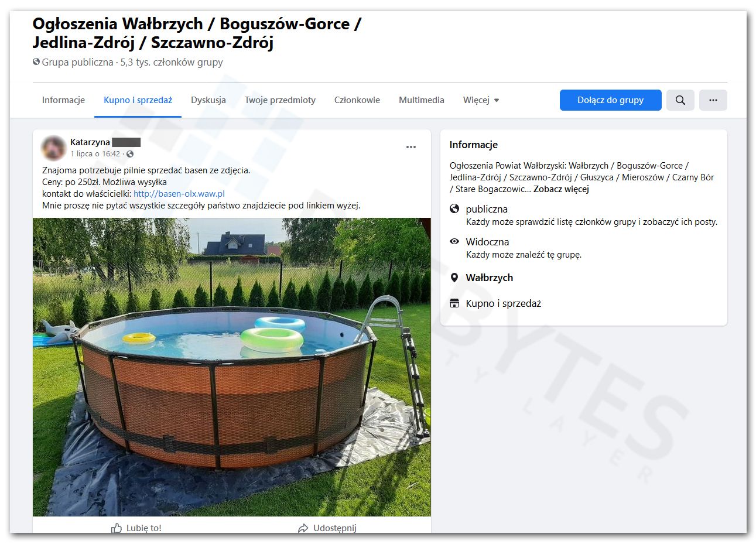756x544 pixels.
Task: Open the Dyskusja tab
Action: click(208, 100)
